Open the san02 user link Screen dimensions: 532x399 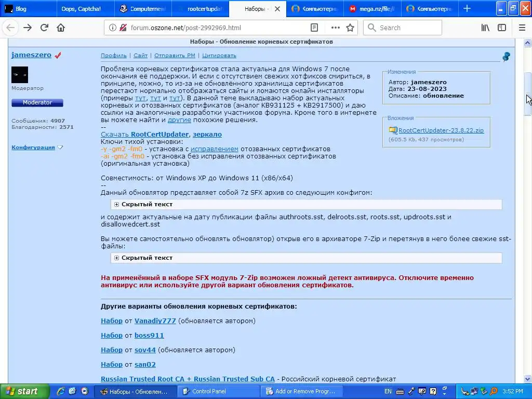coord(145,365)
